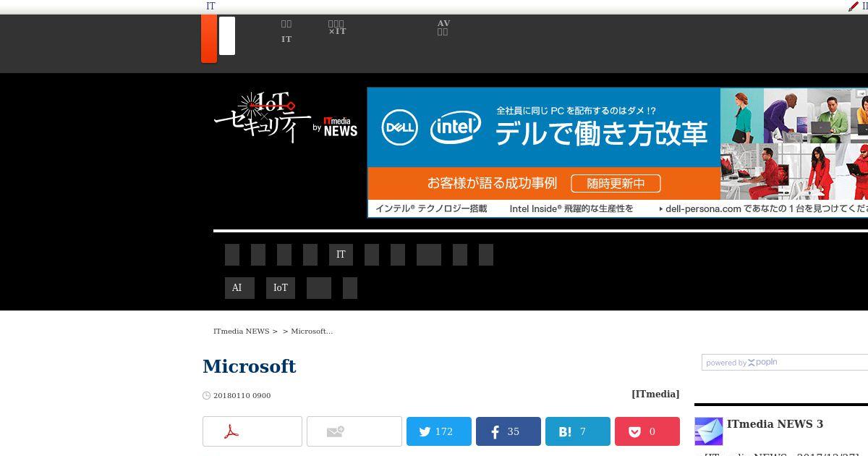
Task: Open the IoT Security logo
Action: click(x=262, y=117)
